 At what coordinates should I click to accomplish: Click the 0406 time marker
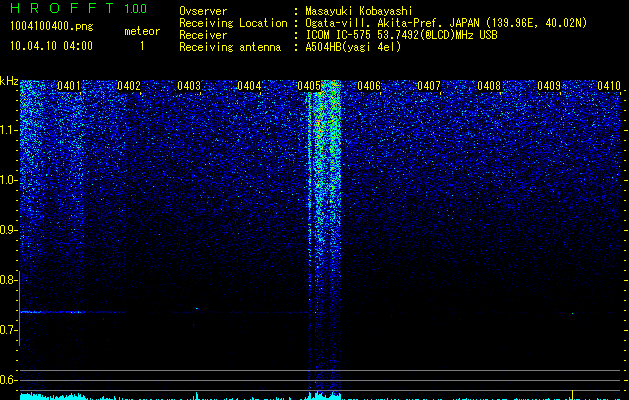pos(369,85)
